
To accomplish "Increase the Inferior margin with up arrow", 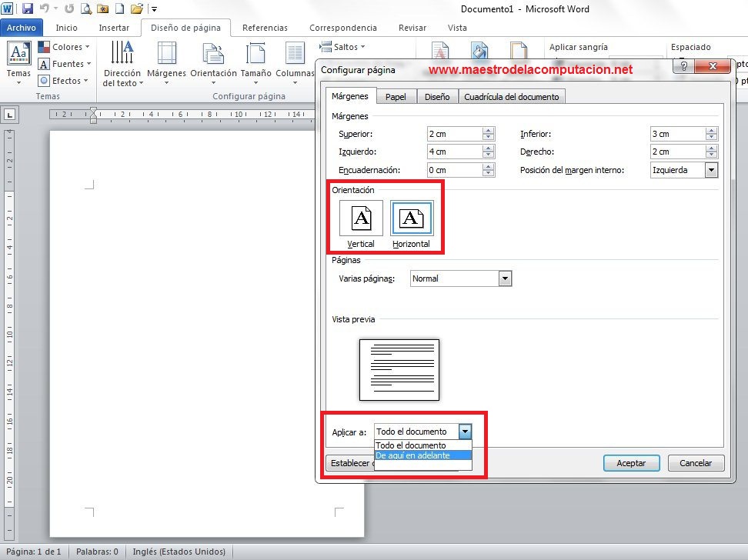I will (x=711, y=130).
